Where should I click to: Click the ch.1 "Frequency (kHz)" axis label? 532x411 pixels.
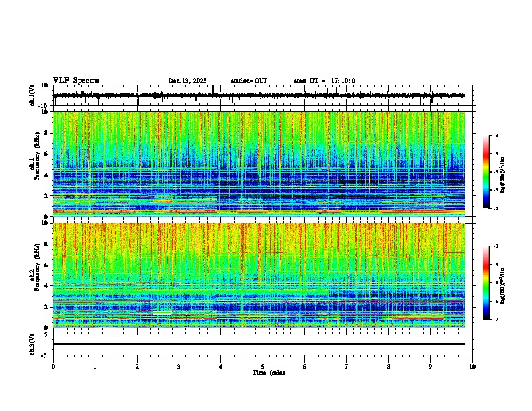(x=36, y=156)
